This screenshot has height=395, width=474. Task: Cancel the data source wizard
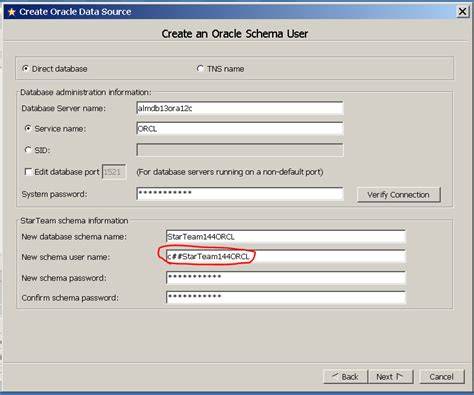[442, 377]
